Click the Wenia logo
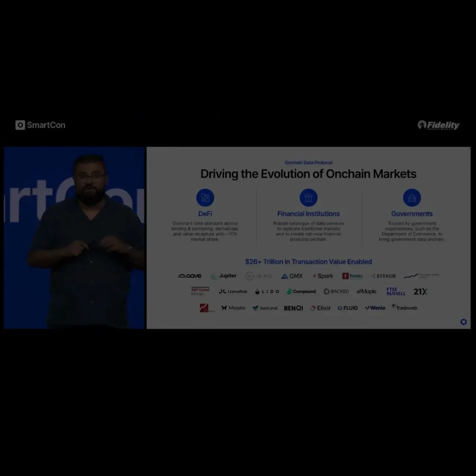This screenshot has height=476, width=476. 375,308
